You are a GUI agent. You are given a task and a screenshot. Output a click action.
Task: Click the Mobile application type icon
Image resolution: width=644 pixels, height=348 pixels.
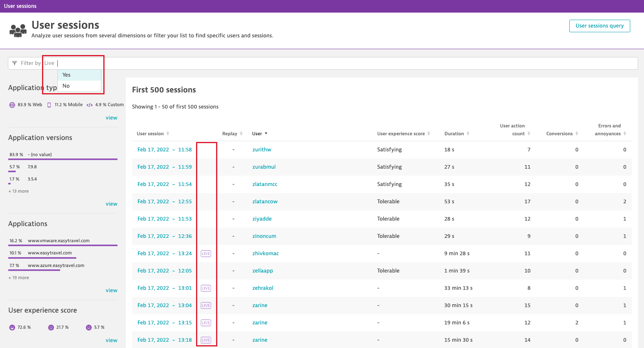pyautogui.click(x=49, y=105)
